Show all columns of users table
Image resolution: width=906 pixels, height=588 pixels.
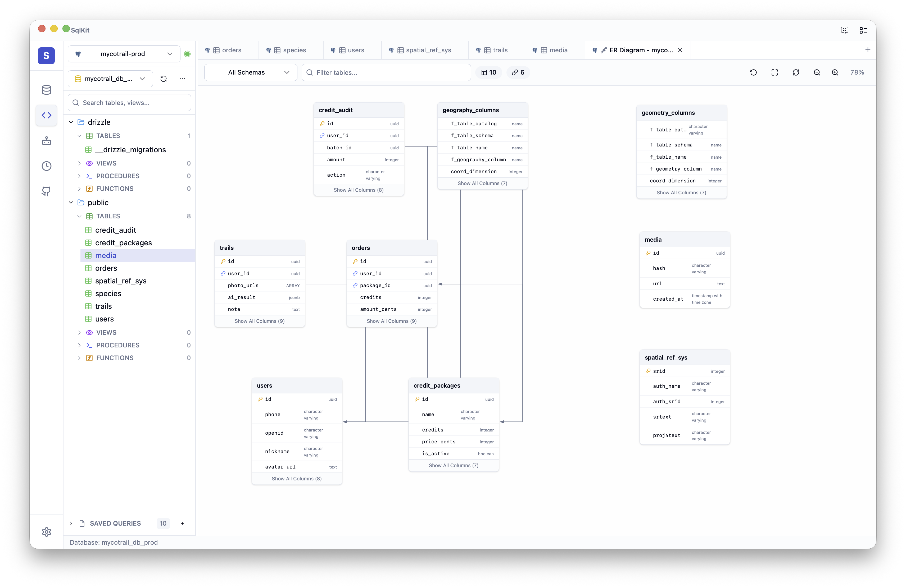pyautogui.click(x=297, y=479)
